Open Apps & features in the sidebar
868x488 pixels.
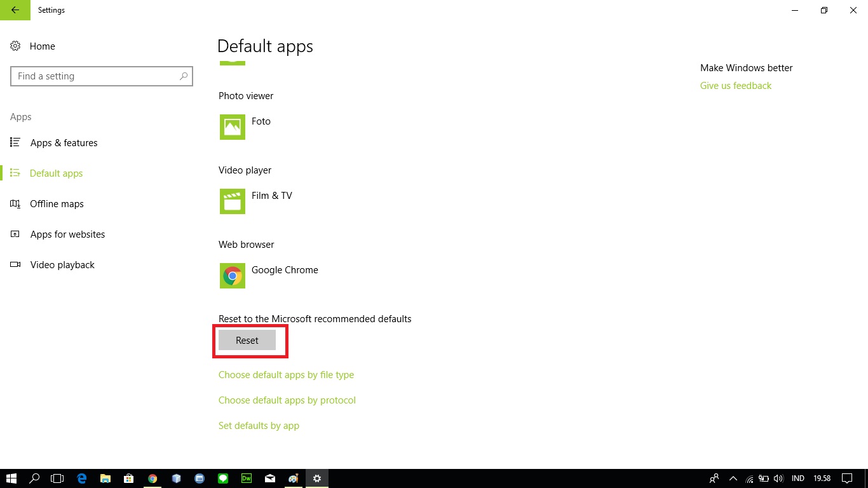(64, 143)
